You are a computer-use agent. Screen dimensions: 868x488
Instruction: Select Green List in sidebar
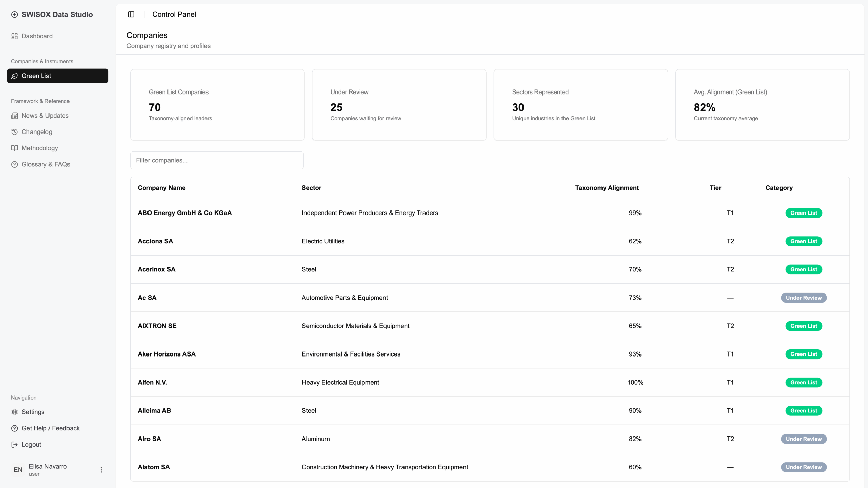58,76
